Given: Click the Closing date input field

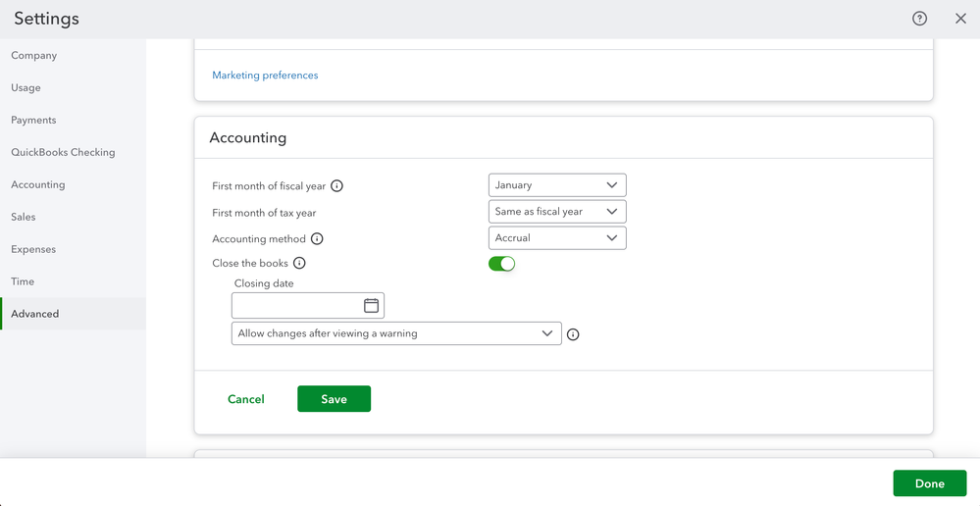Looking at the screenshot, I should click(x=296, y=306).
